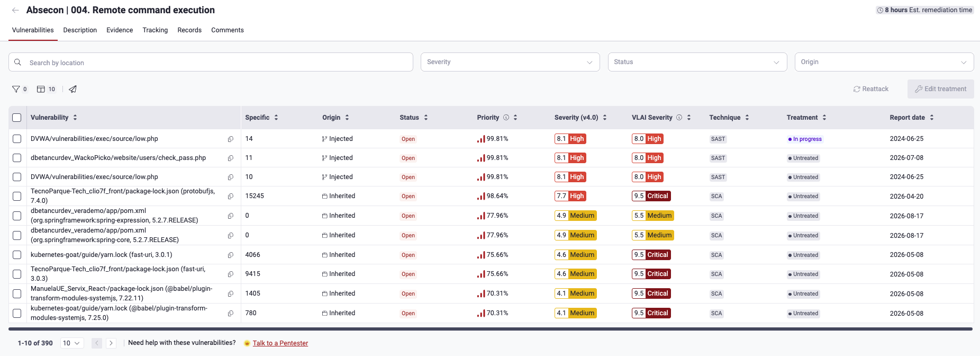Check the spring-core row checkbox
The height and width of the screenshot is (356, 980).
point(17,235)
